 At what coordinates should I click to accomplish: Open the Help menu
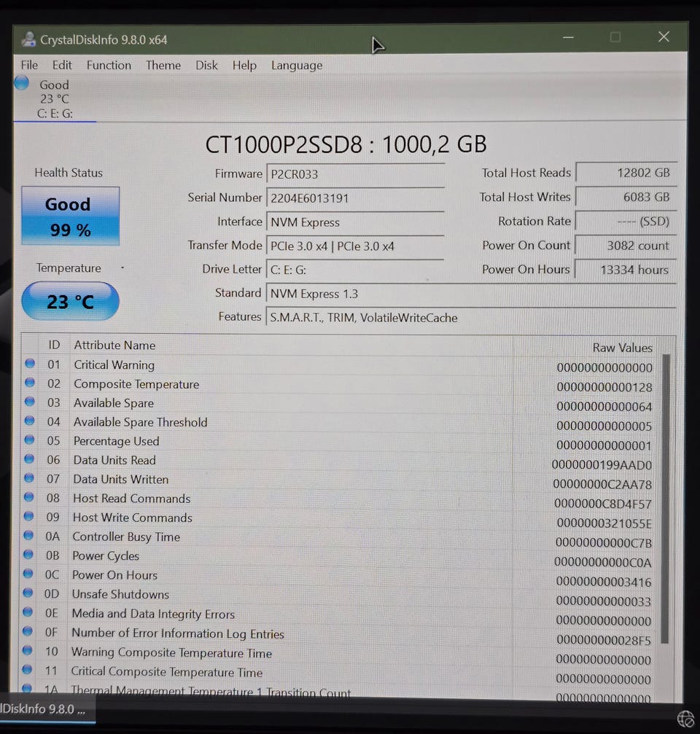click(244, 66)
